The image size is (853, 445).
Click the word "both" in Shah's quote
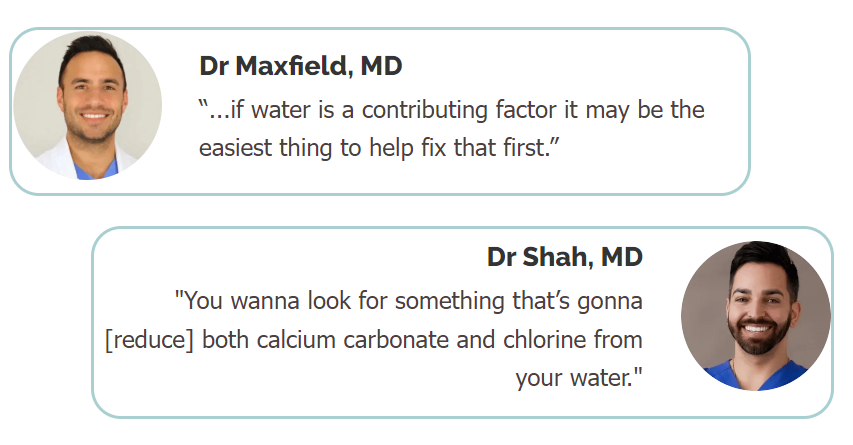[227, 339]
